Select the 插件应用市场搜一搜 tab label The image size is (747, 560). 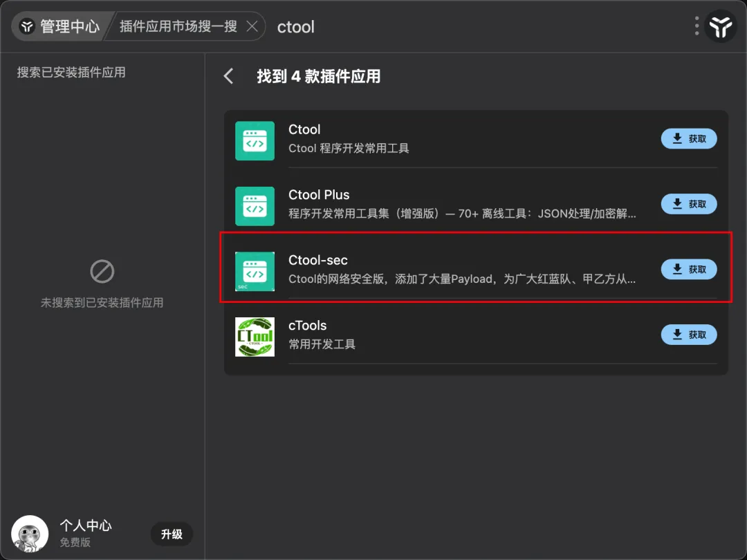[x=178, y=26]
